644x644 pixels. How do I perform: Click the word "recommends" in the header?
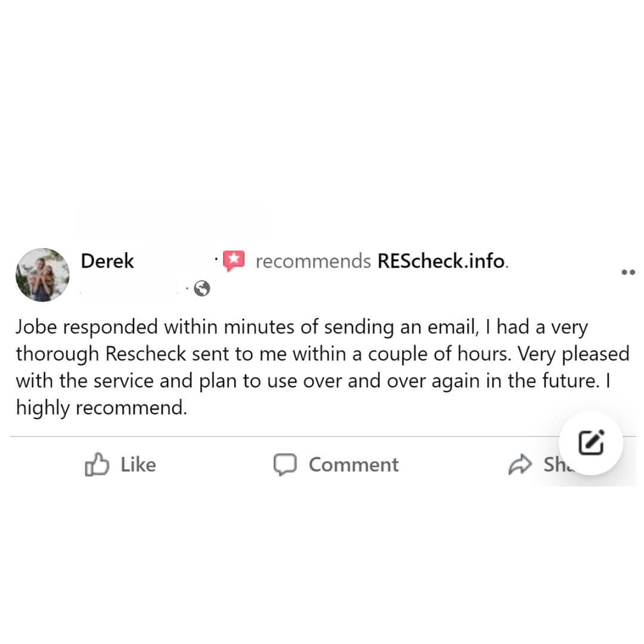point(313,261)
